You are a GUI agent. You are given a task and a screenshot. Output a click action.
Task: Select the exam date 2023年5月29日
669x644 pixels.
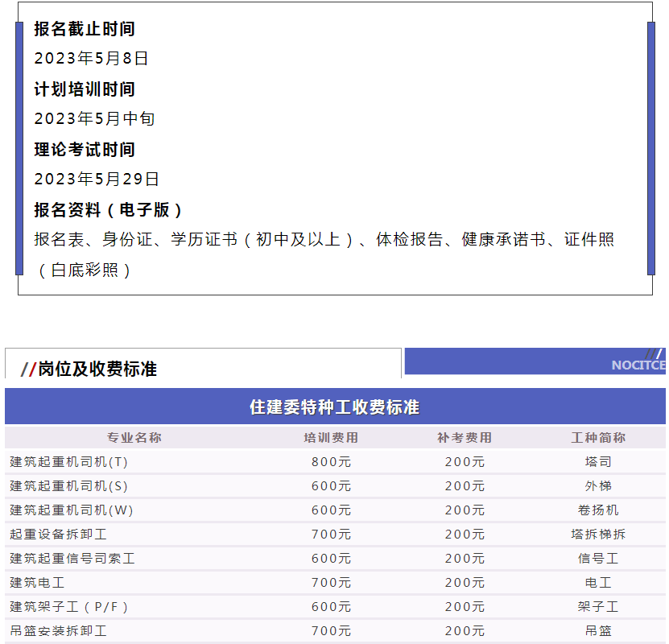[x=97, y=180]
